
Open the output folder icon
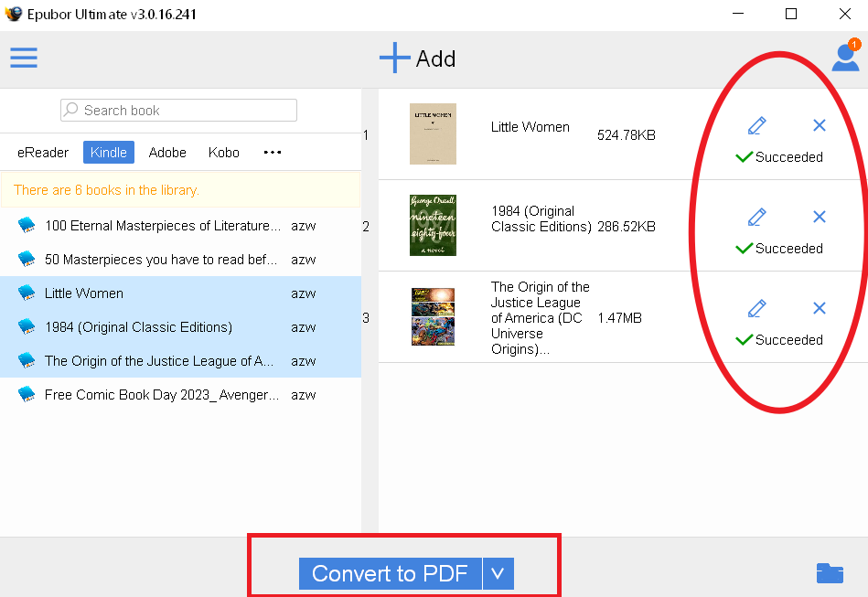830,573
